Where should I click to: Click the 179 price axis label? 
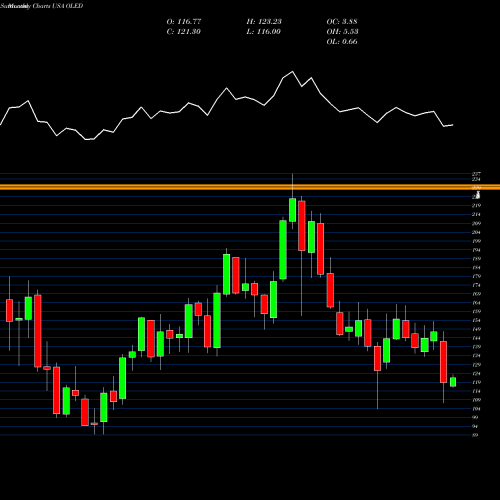(x=476, y=276)
